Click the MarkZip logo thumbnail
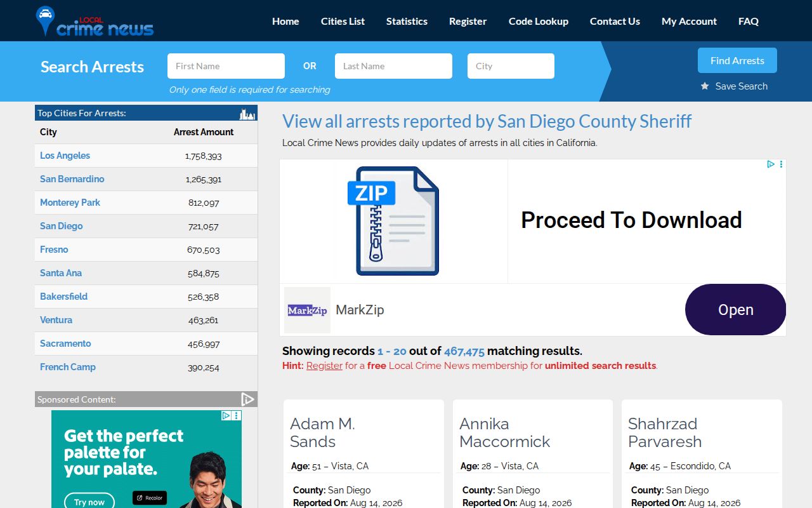This screenshot has height=508, width=812. tap(307, 310)
